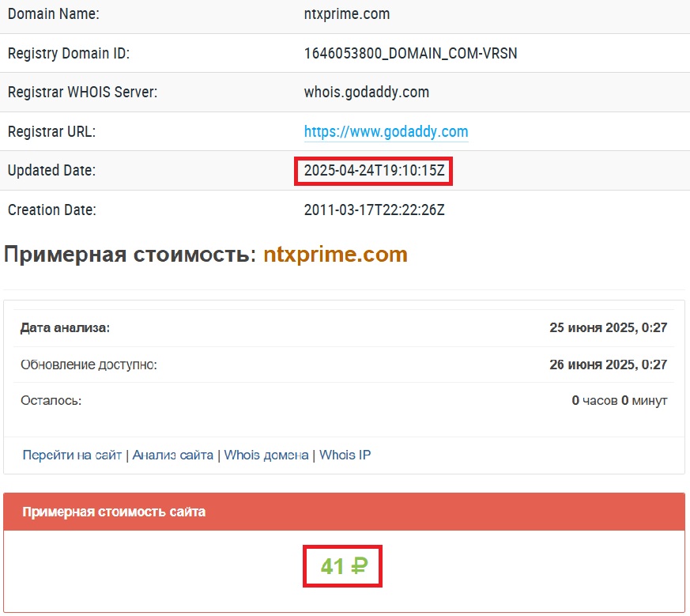Image resolution: width=690 pixels, height=616 pixels.
Task: Select the Registry Domain ID value
Action: point(410,54)
